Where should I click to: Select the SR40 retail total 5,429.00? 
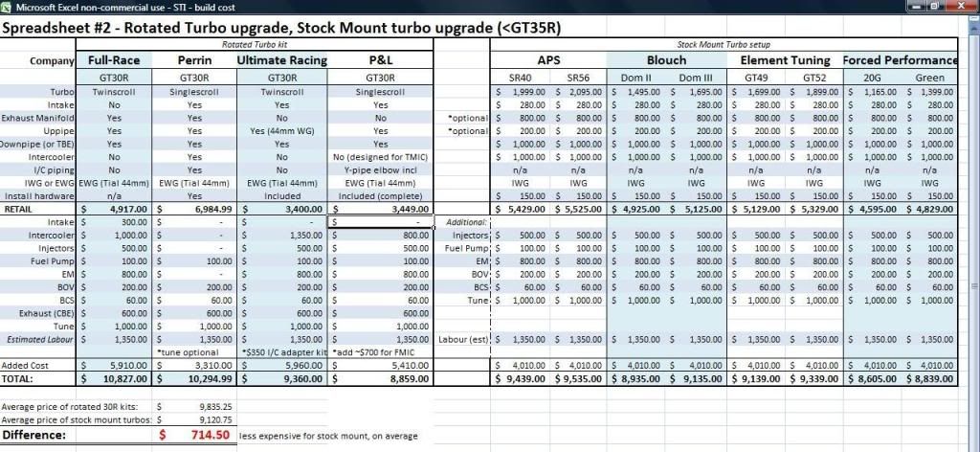pyautogui.click(x=520, y=210)
